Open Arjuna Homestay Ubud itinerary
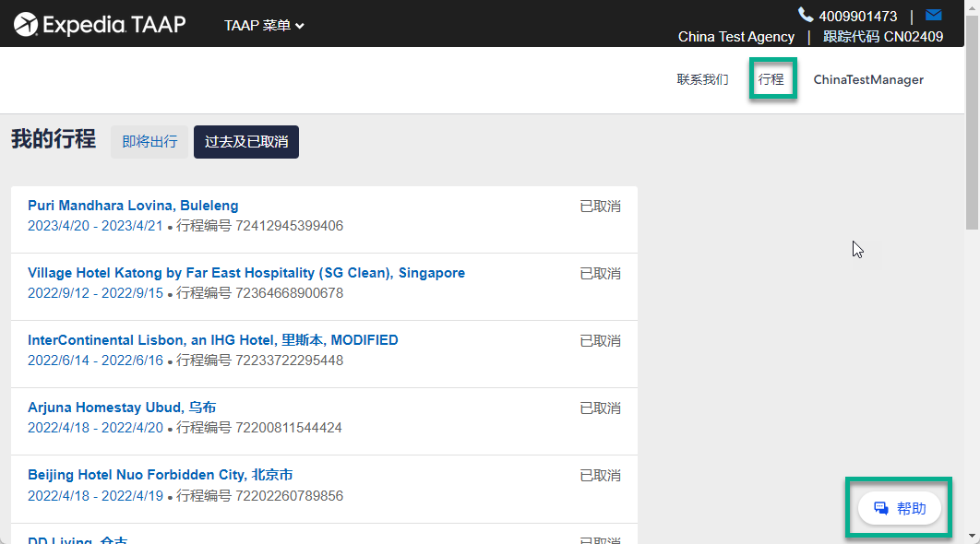The height and width of the screenshot is (544, 980). [x=122, y=408]
